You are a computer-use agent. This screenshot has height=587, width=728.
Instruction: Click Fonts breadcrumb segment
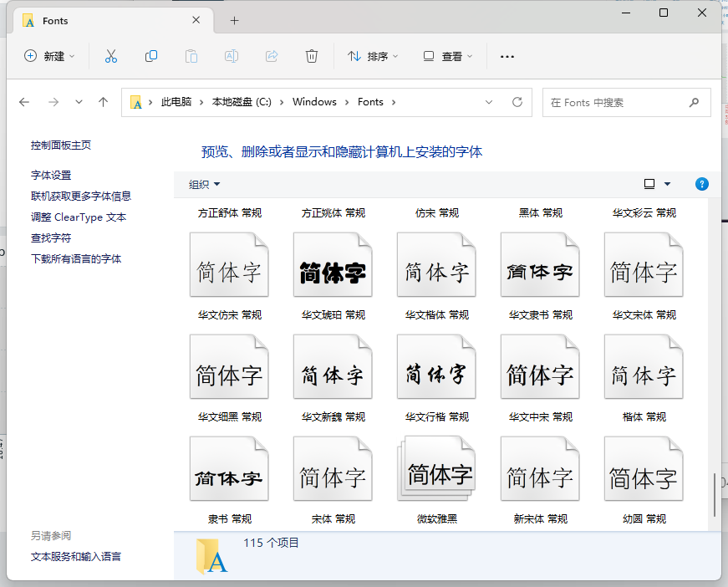click(370, 102)
